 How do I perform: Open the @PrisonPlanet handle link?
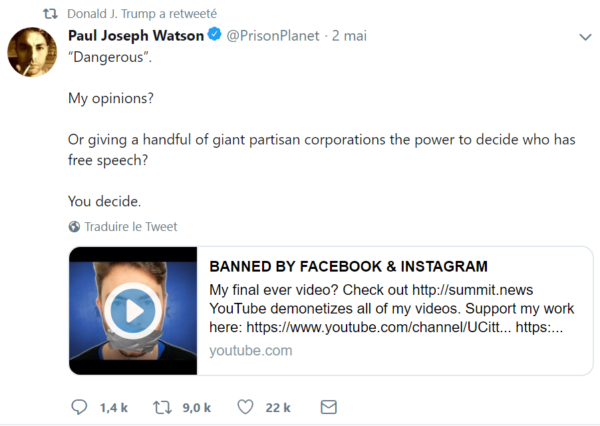pyautogui.click(x=272, y=36)
